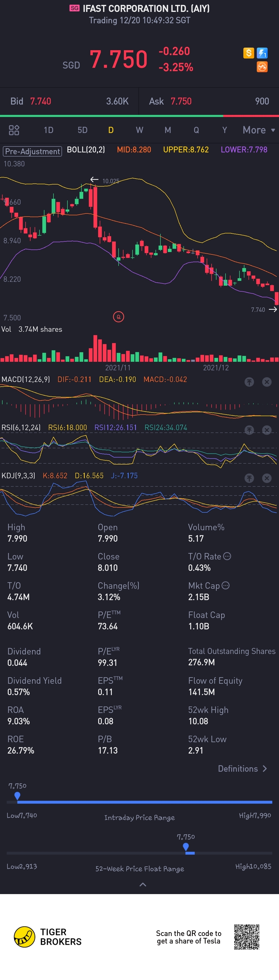Viewport: 279px width, 980px height.
Task: Select the yearly Y chart tab
Action: (225, 130)
